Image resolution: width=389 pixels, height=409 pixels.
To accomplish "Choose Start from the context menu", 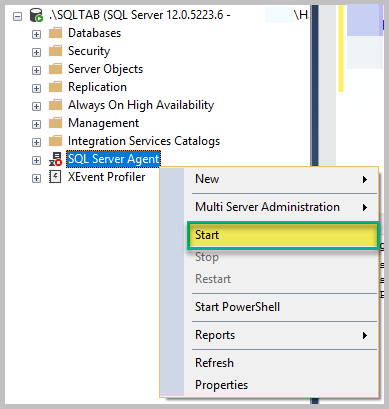I will coord(283,235).
